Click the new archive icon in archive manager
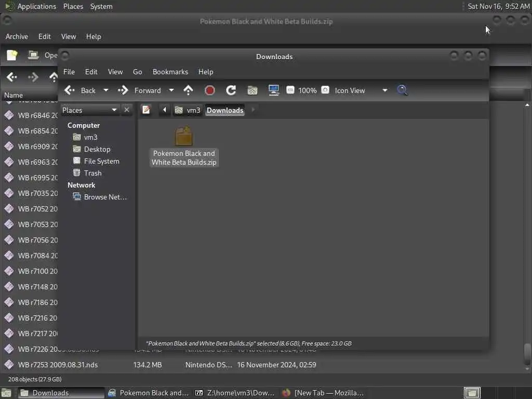532x399 pixels. 12,55
